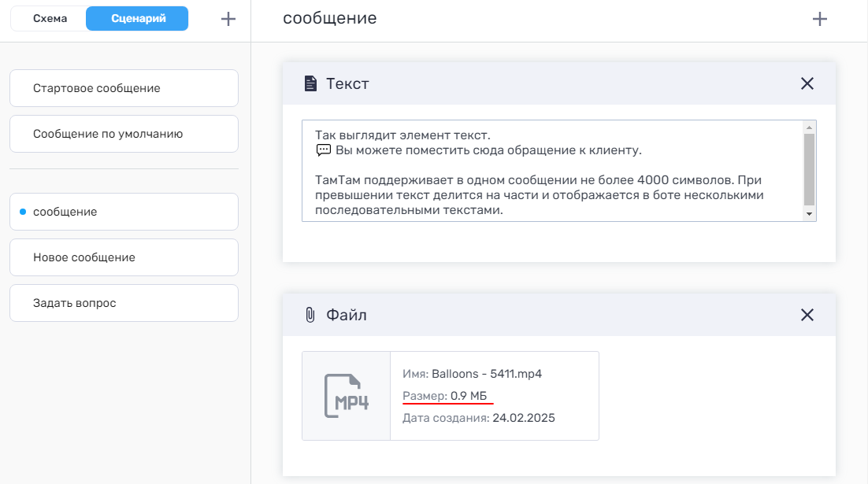
Task: Click inside the message text area
Action: click(x=551, y=181)
